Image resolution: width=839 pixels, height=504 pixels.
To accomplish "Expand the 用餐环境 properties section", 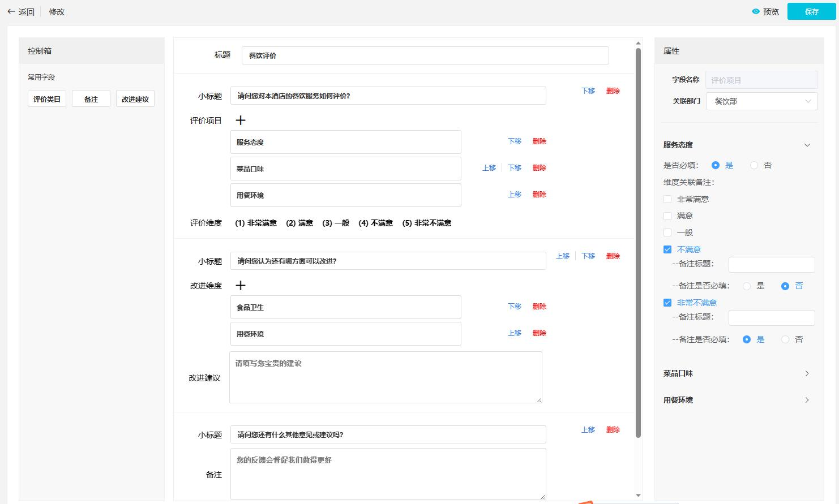I will coord(807,400).
